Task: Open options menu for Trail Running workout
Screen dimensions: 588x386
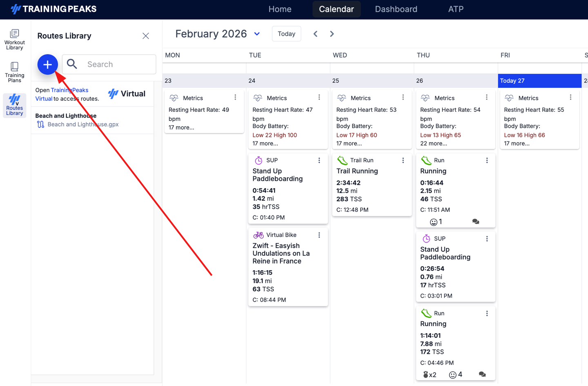Action: point(403,160)
